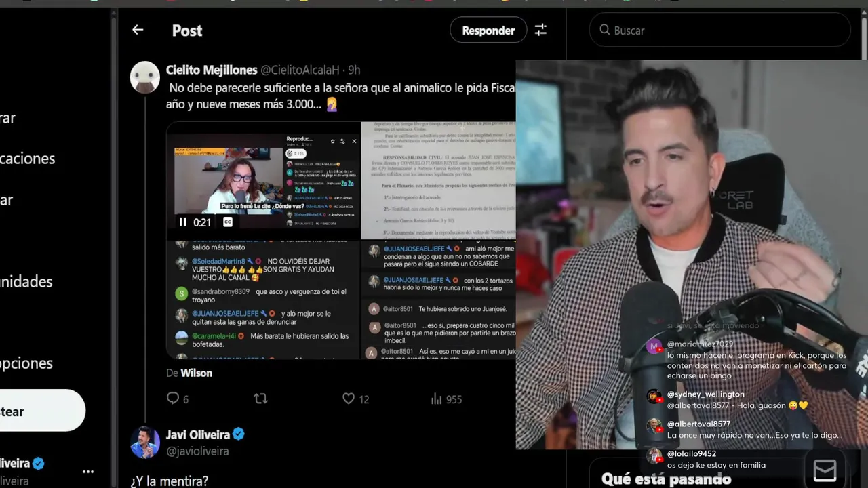Open the 9h timestamp link
This screenshot has height=488, width=868.
(354, 70)
